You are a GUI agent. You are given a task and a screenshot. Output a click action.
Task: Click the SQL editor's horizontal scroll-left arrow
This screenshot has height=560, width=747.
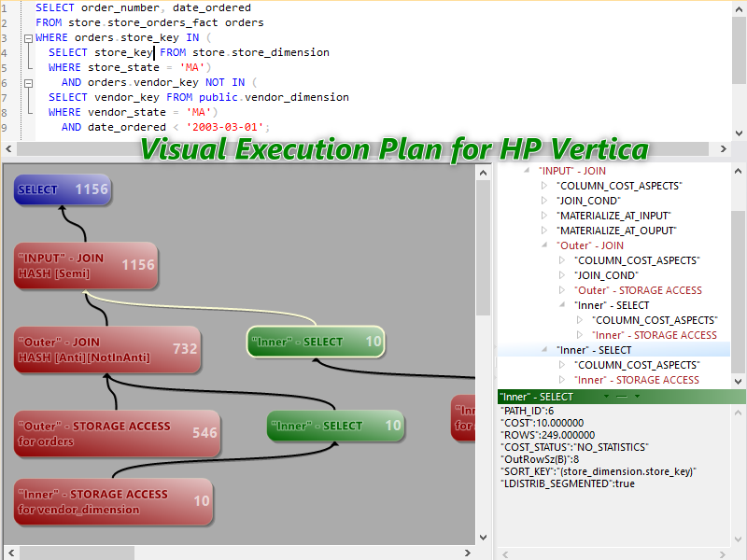pyautogui.click(x=8, y=149)
